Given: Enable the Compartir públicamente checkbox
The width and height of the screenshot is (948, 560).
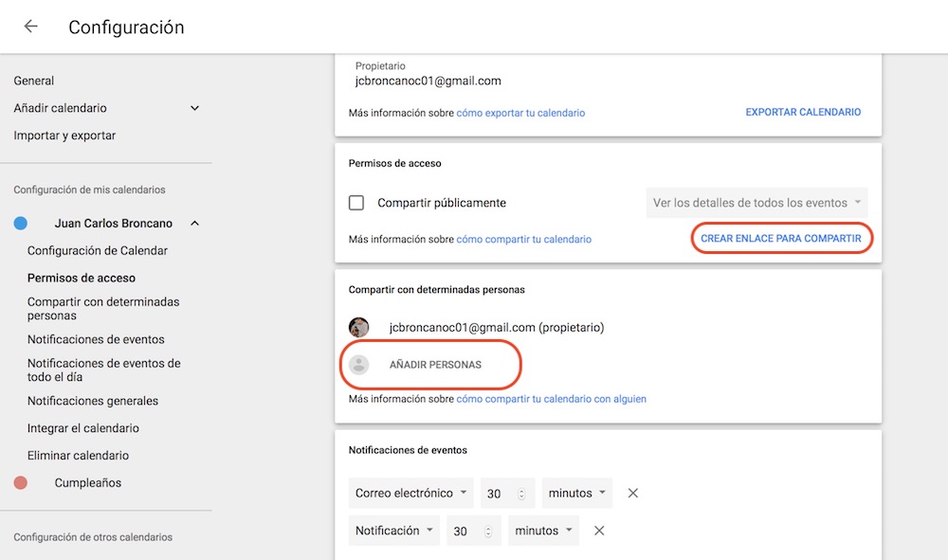Looking at the screenshot, I should (x=356, y=203).
